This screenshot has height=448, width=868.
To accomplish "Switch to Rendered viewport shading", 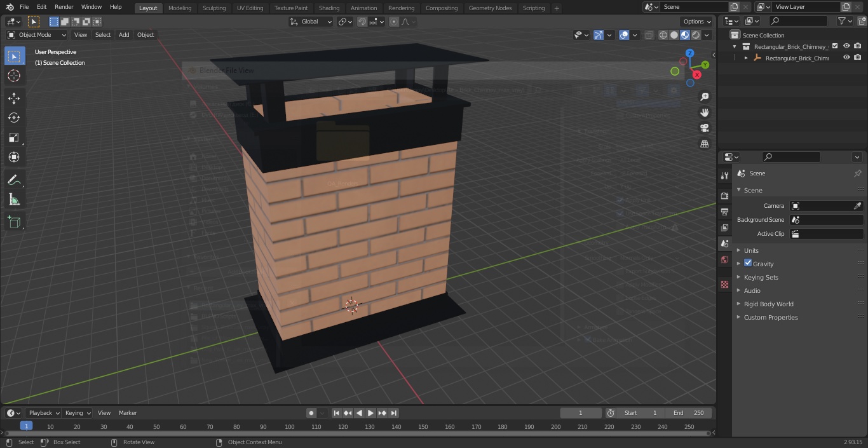I will coord(696,35).
